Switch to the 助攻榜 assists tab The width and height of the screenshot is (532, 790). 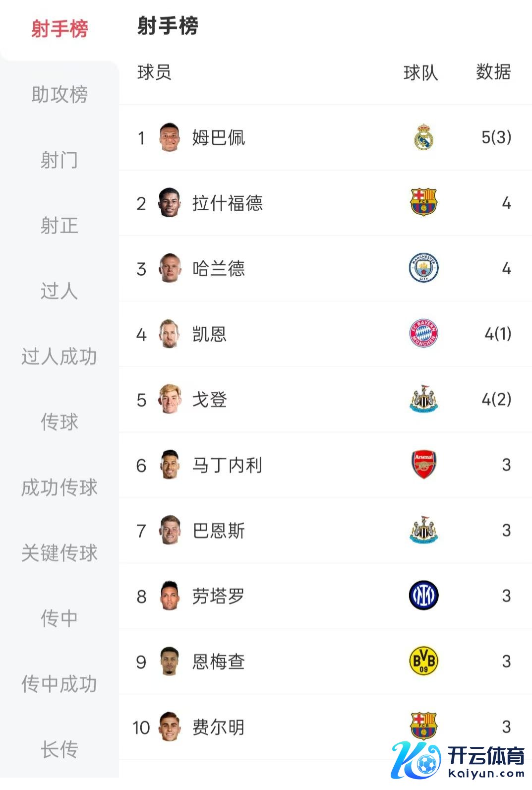coord(59,94)
